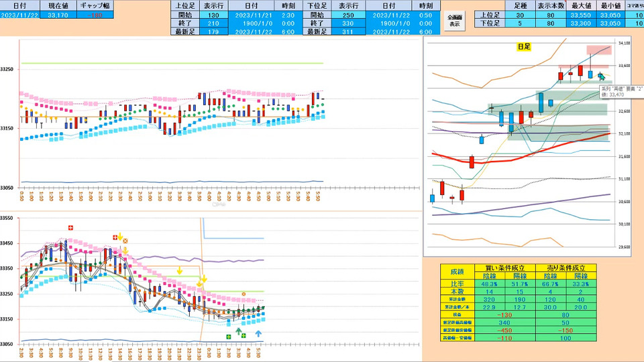Click yellow down arrow above 21:30 in lower chart

180,270
